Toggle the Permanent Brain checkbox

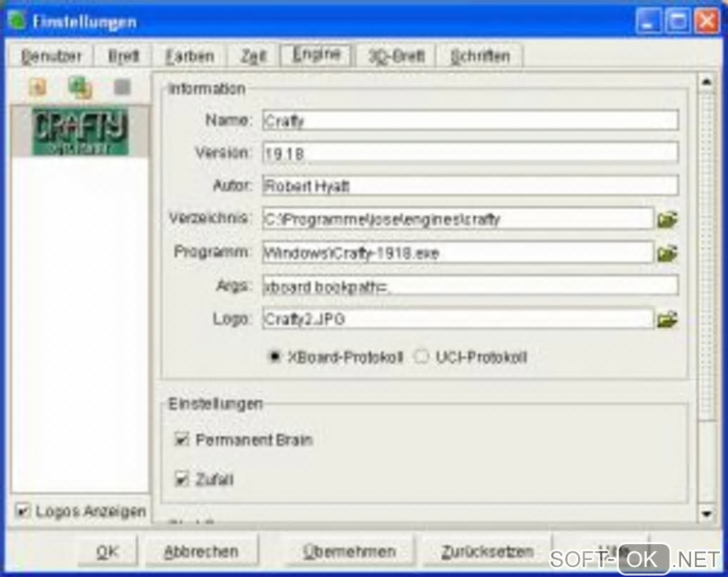(181, 439)
